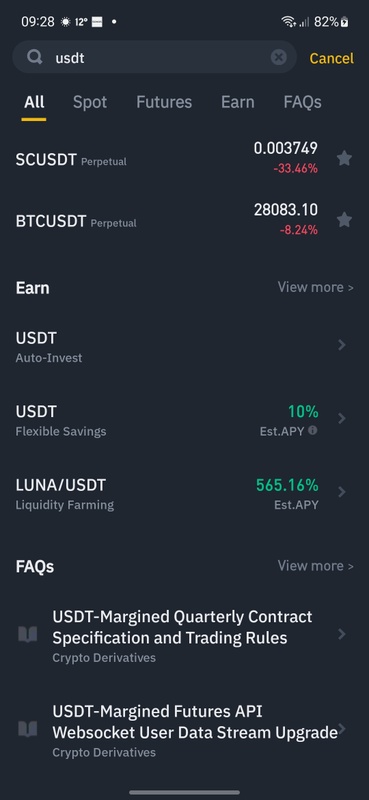Cancel the search
Image resolution: width=369 pixels, height=800 pixels.
click(x=331, y=58)
